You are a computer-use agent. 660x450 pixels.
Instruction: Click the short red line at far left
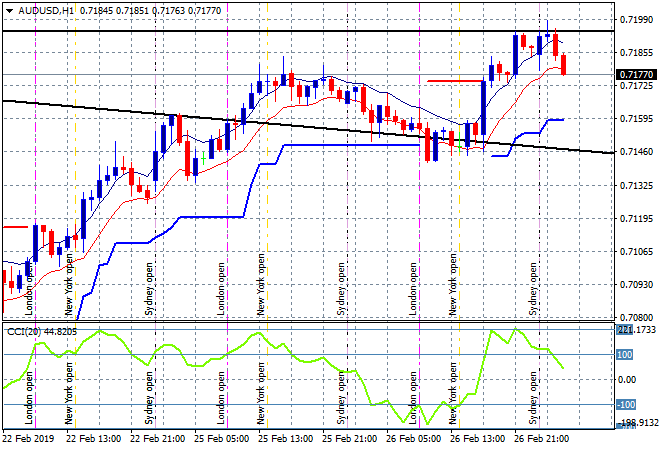click(x=14, y=226)
